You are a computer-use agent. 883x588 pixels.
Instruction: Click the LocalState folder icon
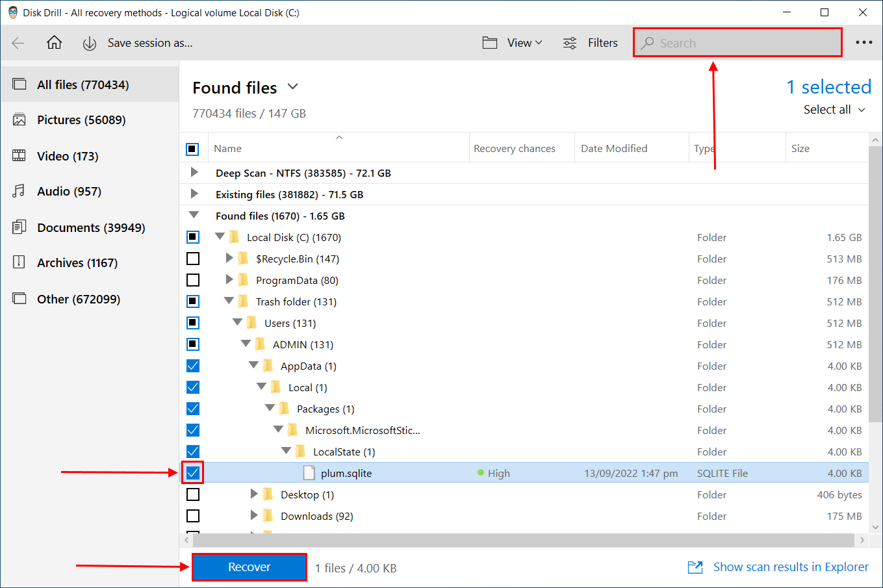point(301,452)
